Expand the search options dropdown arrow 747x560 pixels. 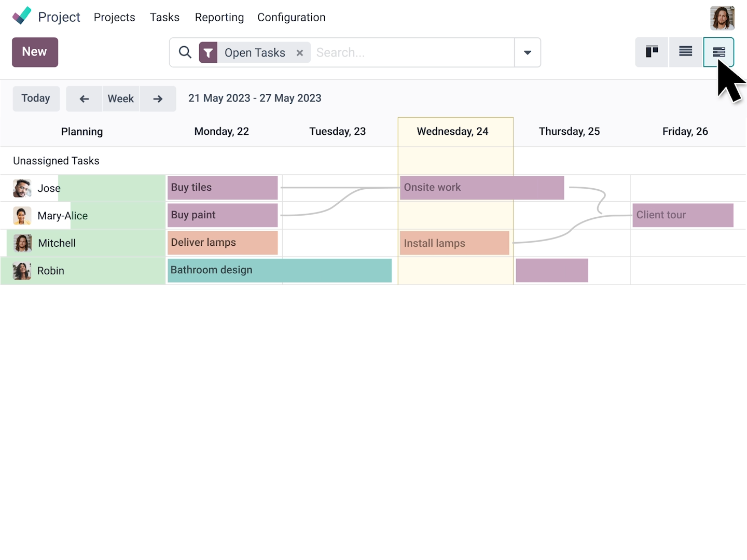[528, 52]
